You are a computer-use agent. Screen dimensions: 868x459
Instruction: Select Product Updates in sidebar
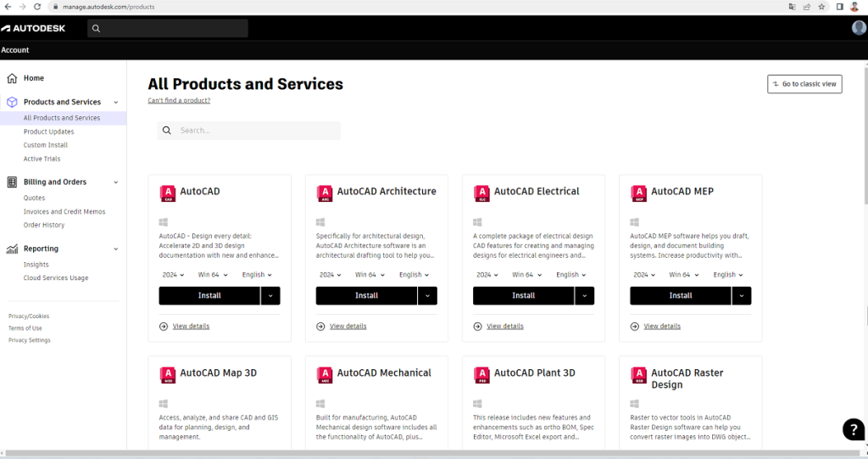[48, 132]
